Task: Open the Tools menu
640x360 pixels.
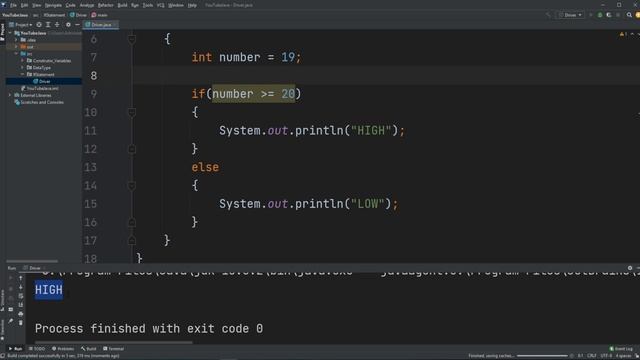Action: point(148,5)
